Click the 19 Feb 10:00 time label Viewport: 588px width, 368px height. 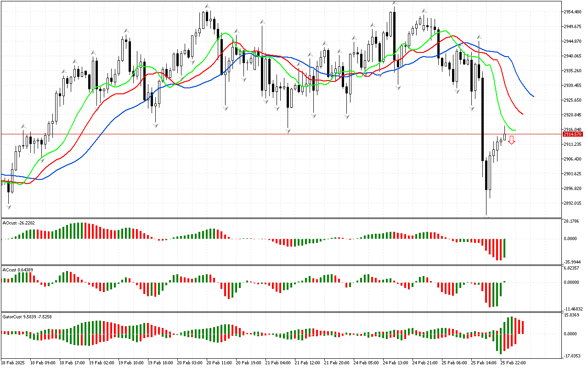[130, 363]
